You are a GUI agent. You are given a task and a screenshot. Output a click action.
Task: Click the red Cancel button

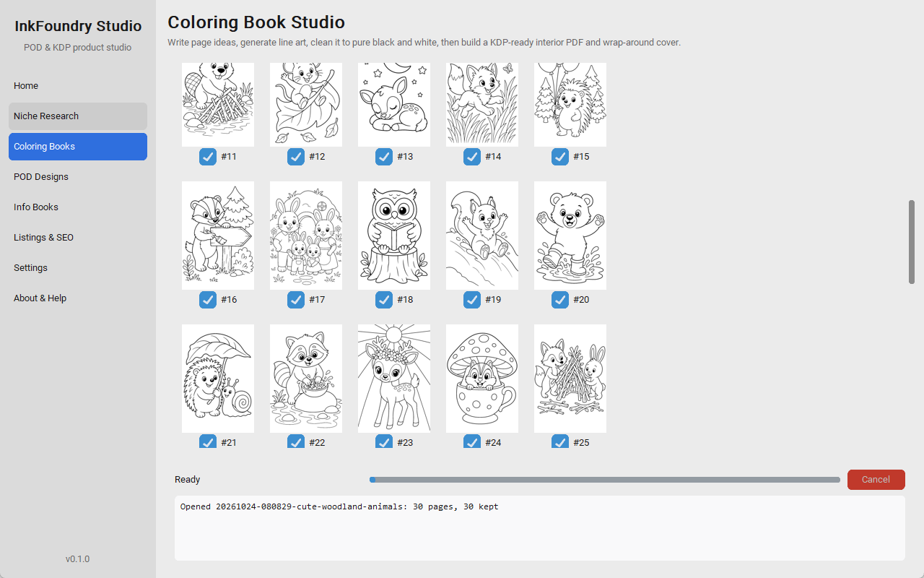(876, 480)
